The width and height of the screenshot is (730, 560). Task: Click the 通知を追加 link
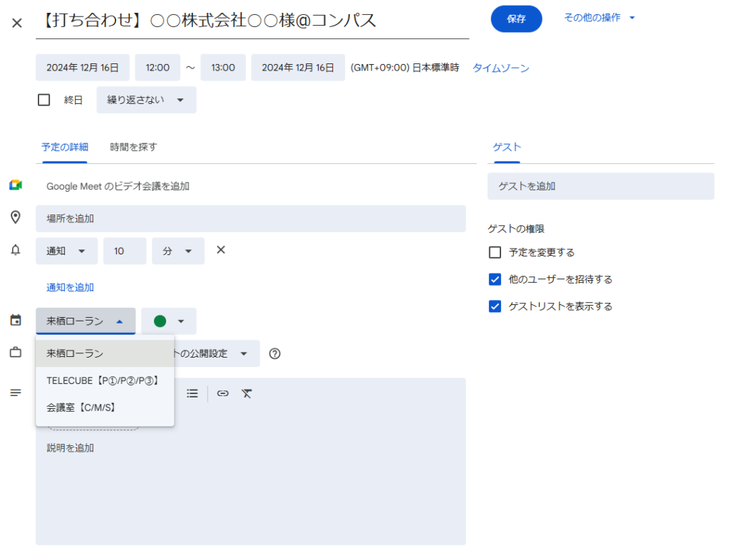point(71,287)
